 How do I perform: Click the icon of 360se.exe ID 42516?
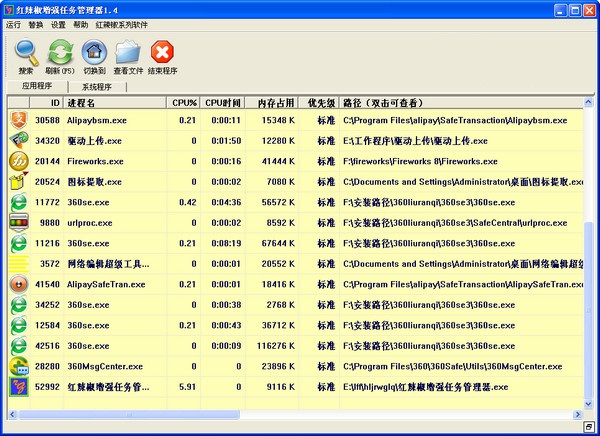pos(18,346)
